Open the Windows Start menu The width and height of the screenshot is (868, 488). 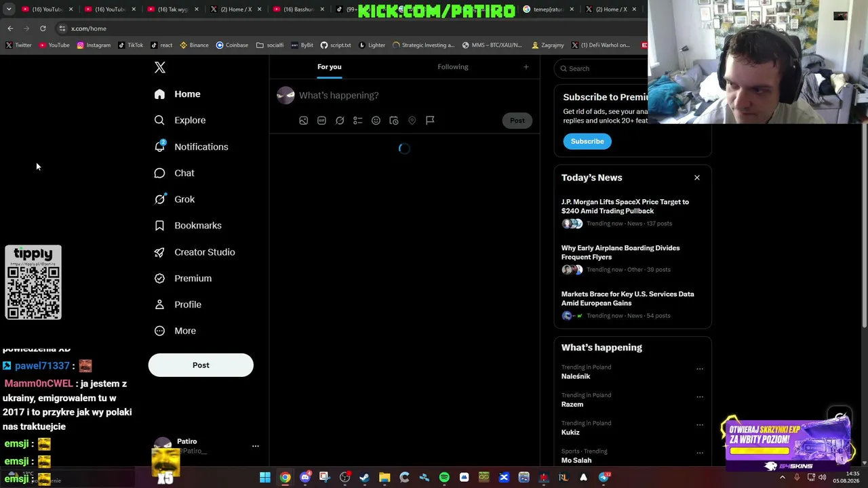click(265, 478)
